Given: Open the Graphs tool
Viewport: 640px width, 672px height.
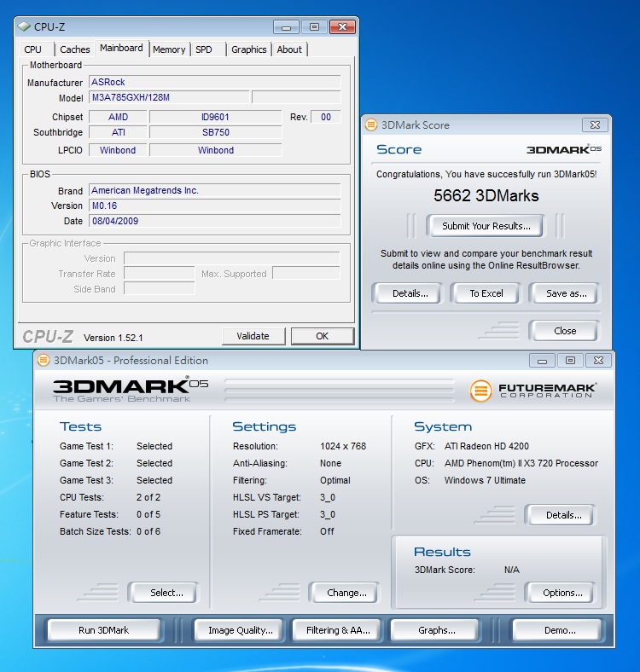Looking at the screenshot, I should tap(436, 630).
